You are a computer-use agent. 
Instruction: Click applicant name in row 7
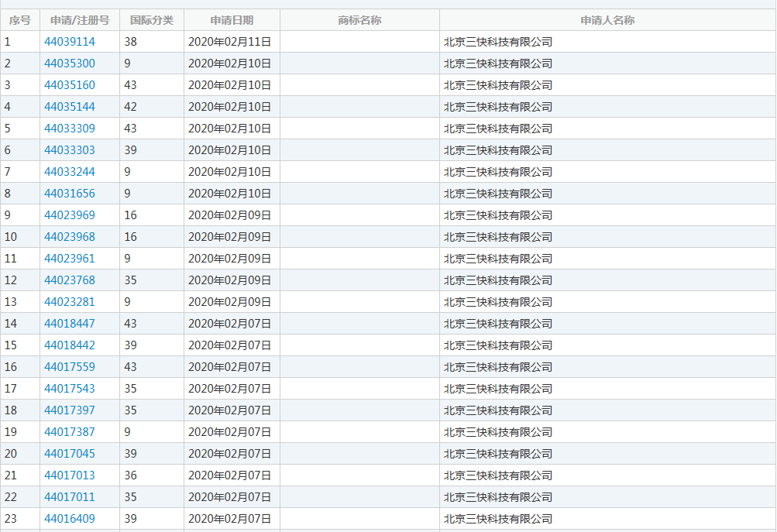(x=498, y=172)
